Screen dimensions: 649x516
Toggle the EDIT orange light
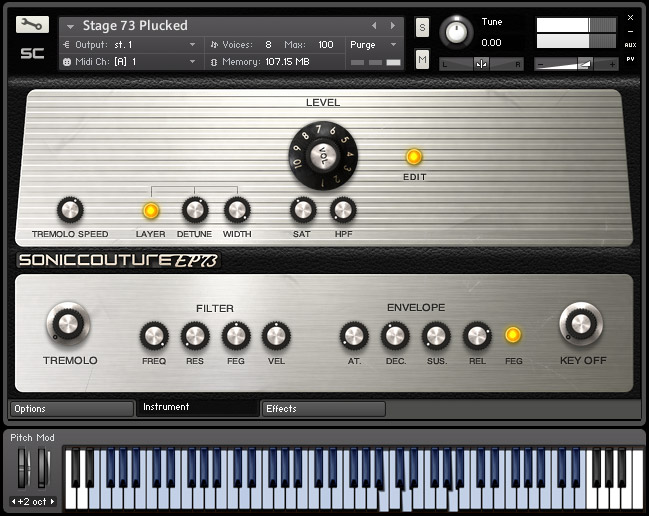413,157
